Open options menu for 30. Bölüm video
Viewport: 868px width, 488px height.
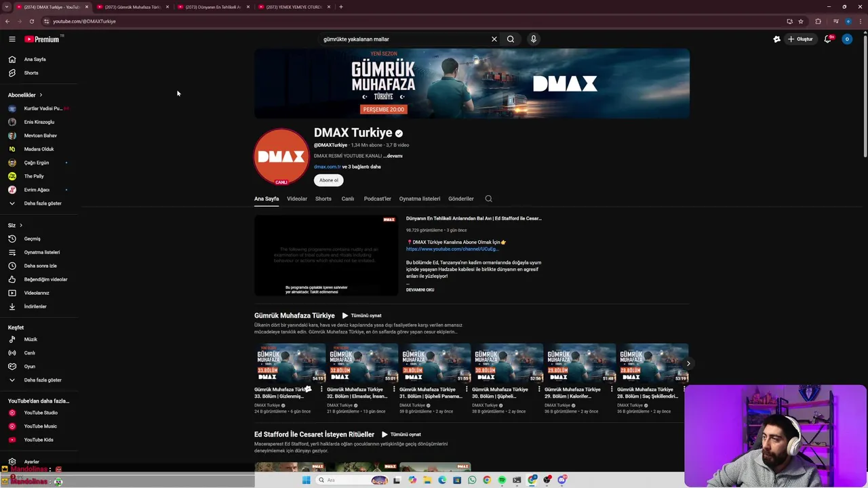(539, 390)
